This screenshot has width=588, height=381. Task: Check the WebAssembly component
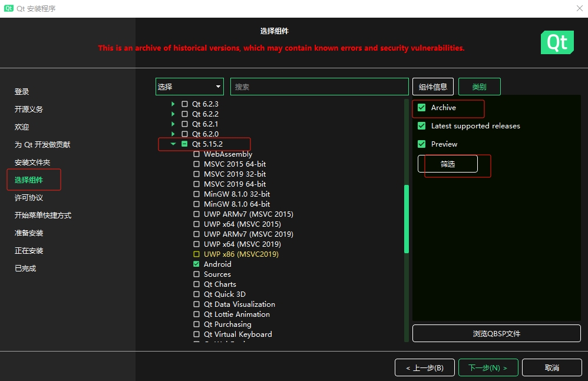coord(196,154)
